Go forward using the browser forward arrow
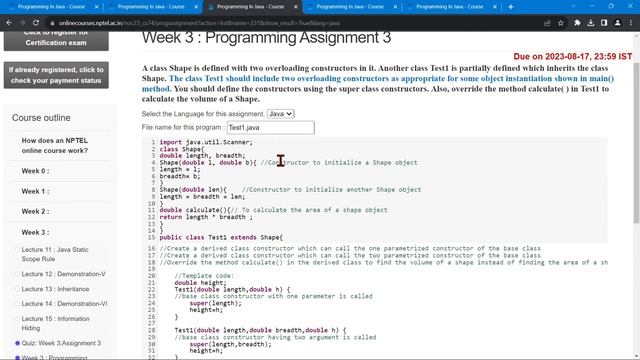Image resolution: width=640 pixels, height=360 pixels. click(x=22, y=23)
